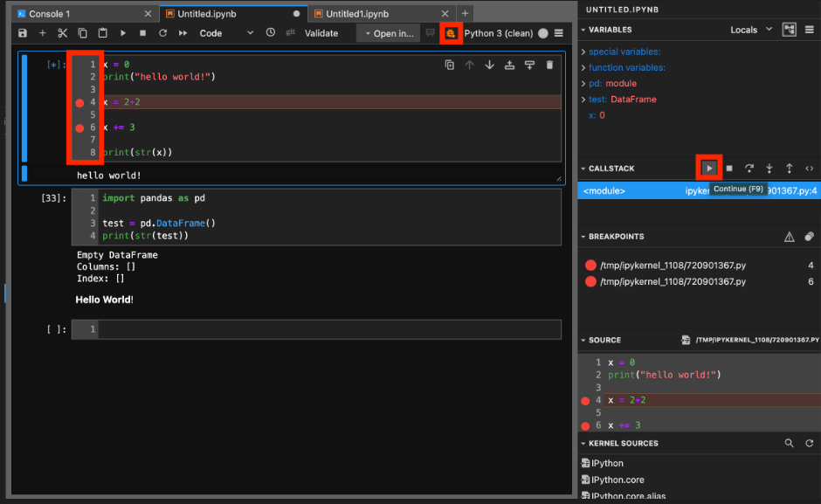The width and height of the screenshot is (821, 504).
Task: Open source file in main area icon
Action: (x=686, y=340)
